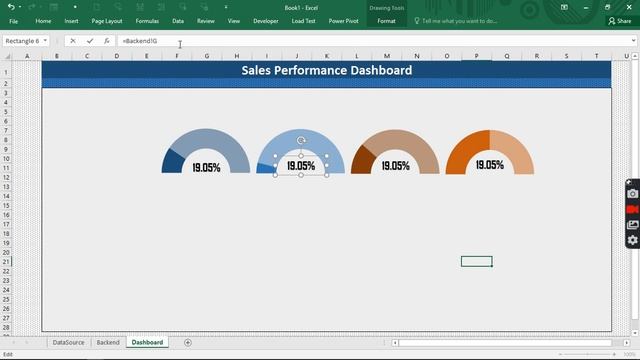Image resolution: width=640 pixels, height=360 pixels.
Task: Open the Developer ribbon tab
Action: click(x=266, y=21)
